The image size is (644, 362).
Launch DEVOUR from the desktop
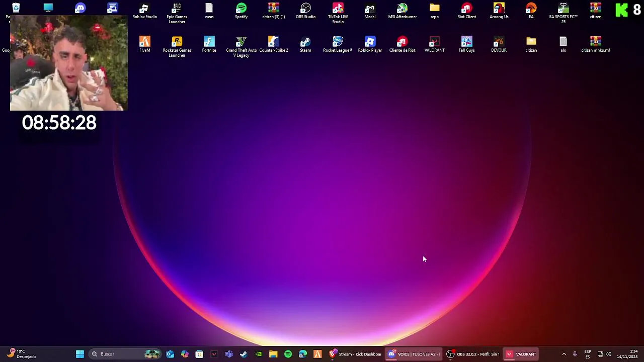499,45
